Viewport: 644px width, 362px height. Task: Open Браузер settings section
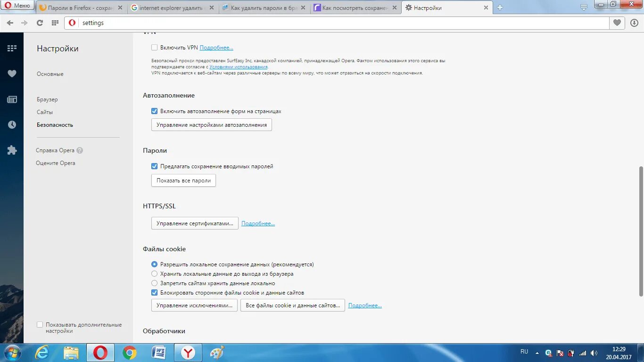(x=47, y=99)
